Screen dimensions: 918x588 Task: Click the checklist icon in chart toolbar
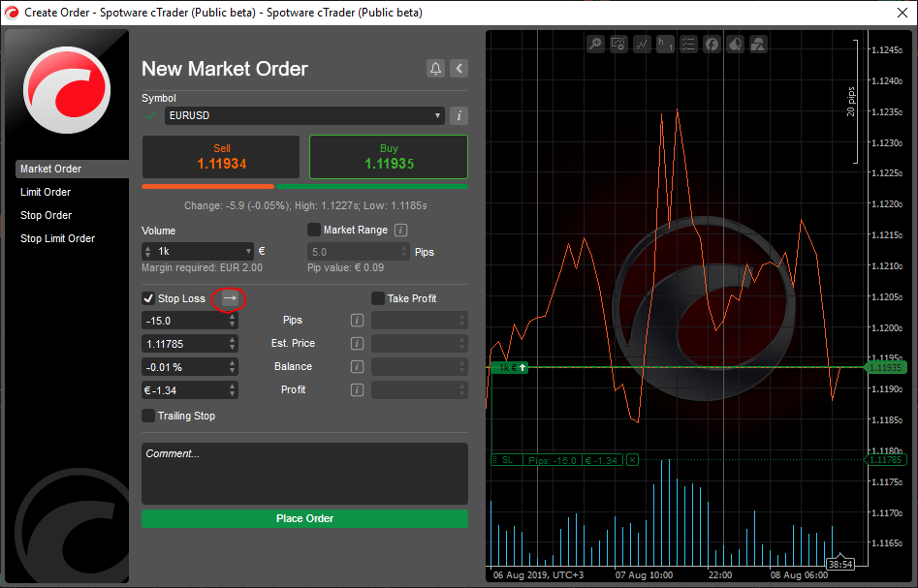(x=688, y=44)
